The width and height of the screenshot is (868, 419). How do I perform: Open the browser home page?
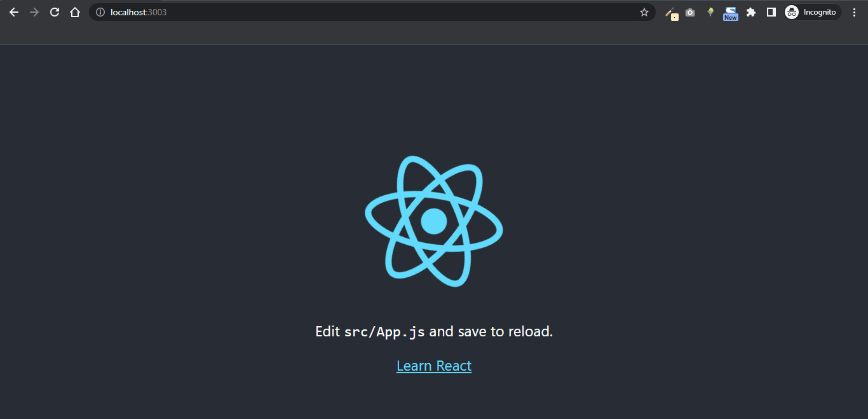pyautogui.click(x=75, y=12)
